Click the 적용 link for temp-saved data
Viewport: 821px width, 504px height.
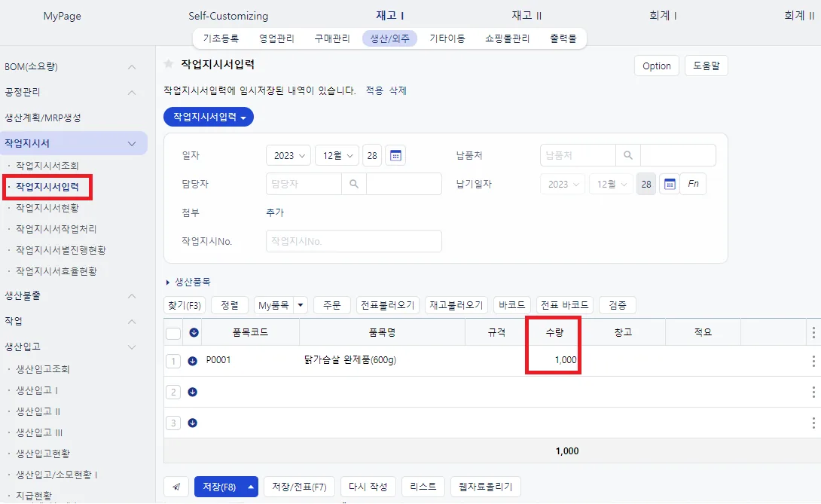click(x=374, y=90)
